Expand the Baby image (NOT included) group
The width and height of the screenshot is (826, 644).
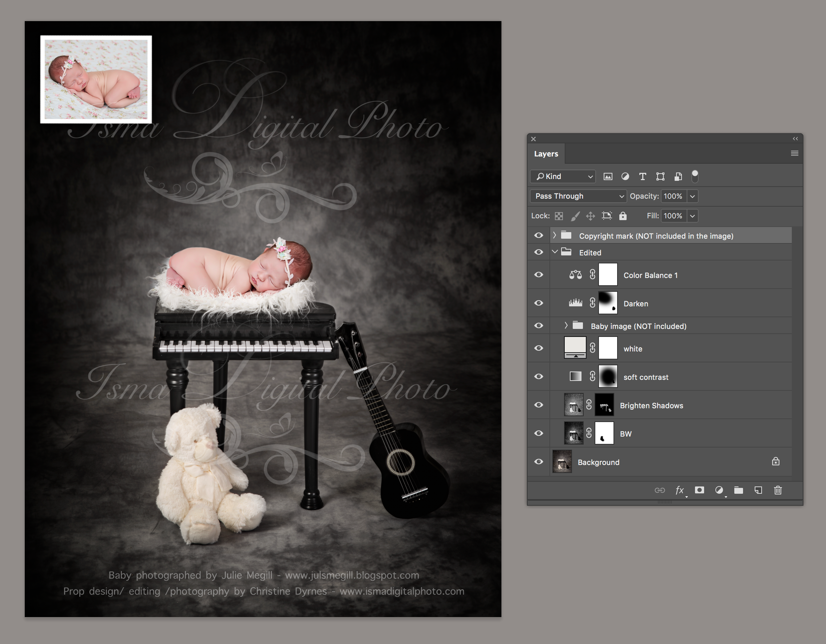tap(566, 325)
